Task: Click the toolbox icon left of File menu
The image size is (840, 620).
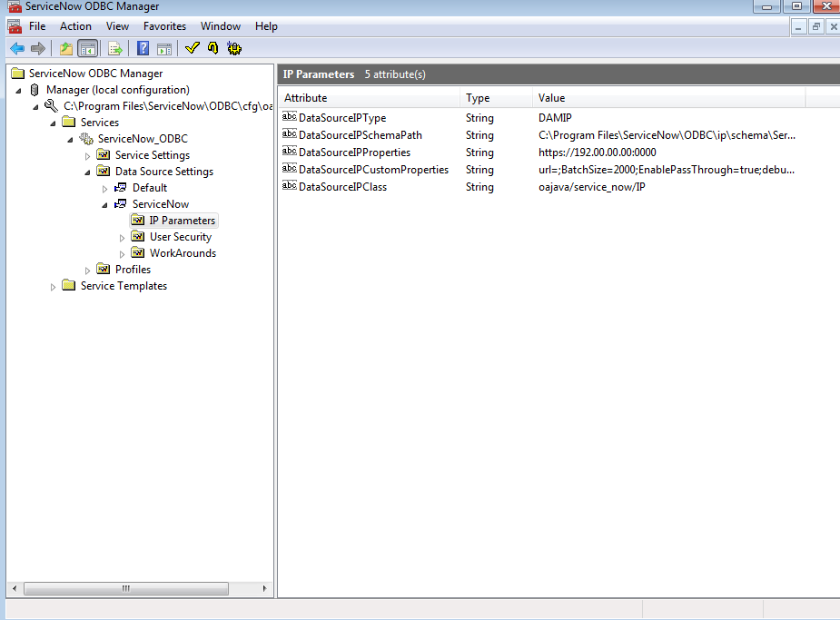Action: click(15, 26)
